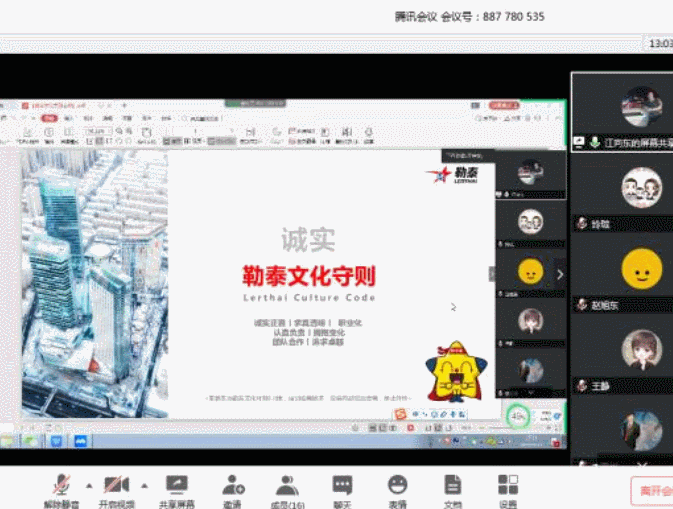Screen dimensions: 673x509
Task: Click the green 45% circle indicator
Action: (518, 416)
